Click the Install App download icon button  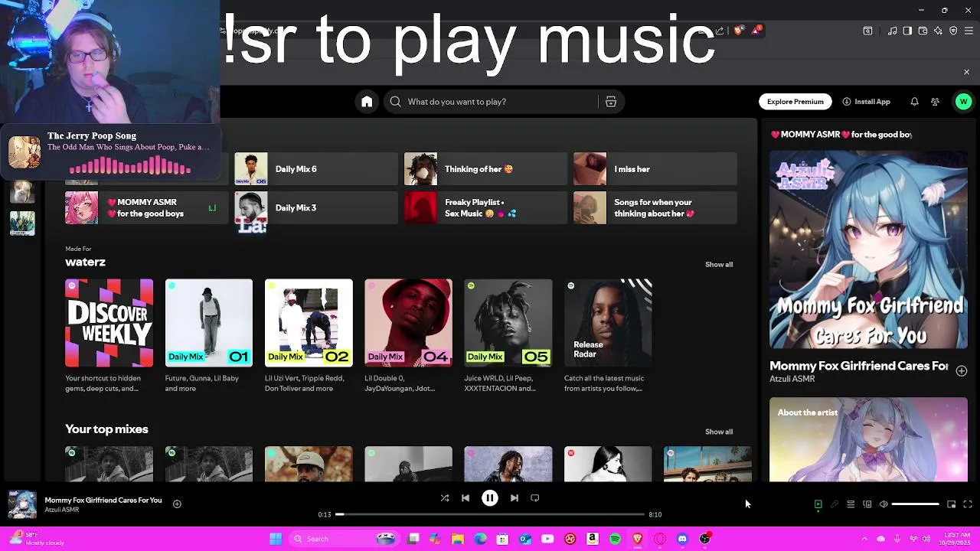[x=867, y=102]
